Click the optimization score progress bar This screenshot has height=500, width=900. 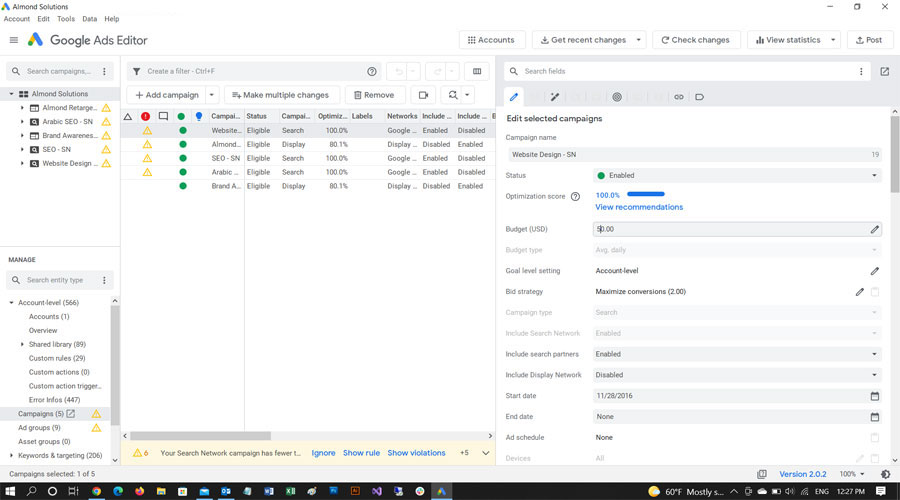pyautogui.click(x=646, y=195)
